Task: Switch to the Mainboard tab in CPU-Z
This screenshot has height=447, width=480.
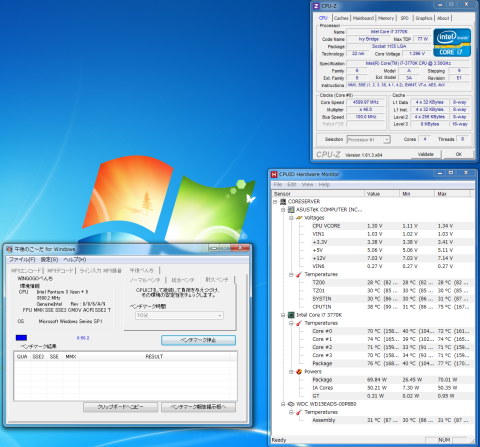Action: pyautogui.click(x=363, y=18)
